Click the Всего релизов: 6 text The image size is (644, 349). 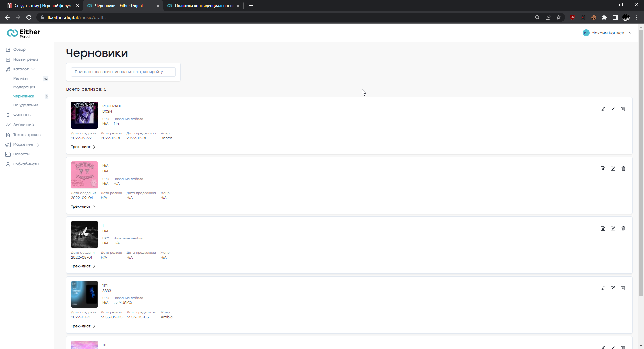[x=86, y=89]
